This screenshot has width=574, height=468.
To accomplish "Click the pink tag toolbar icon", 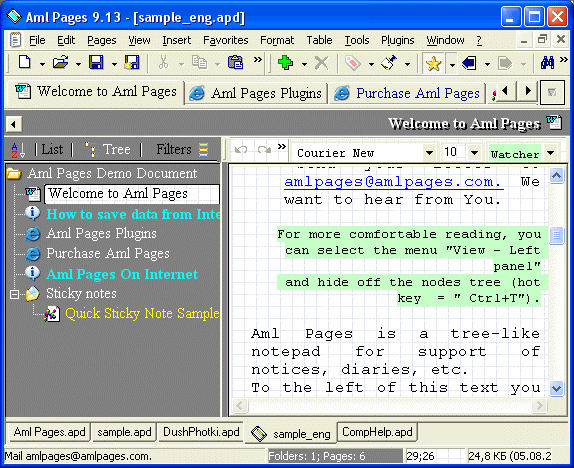I will 353,63.
